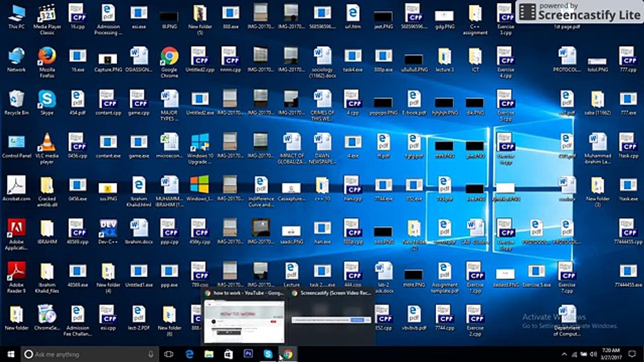Open the volume control in system tray

point(593,354)
